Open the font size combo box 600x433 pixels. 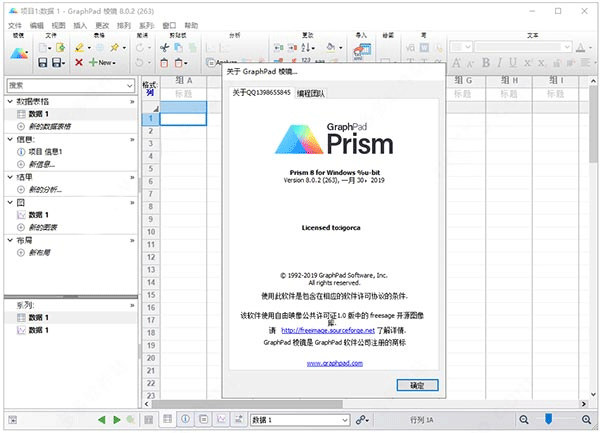pyautogui.click(x=461, y=47)
